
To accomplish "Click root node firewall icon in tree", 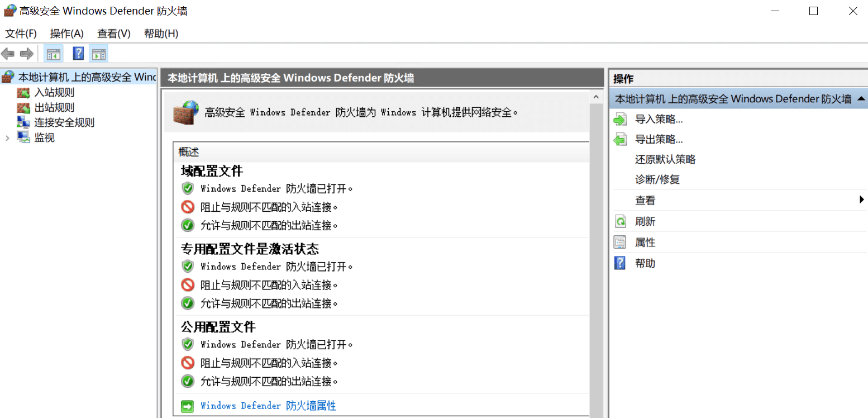I will click(x=8, y=77).
